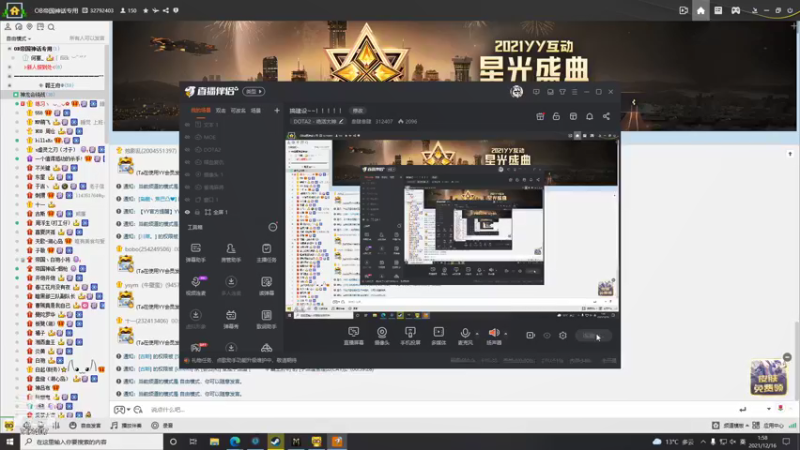Open the 读弹幕 read danmaku tool

pos(266,286)
